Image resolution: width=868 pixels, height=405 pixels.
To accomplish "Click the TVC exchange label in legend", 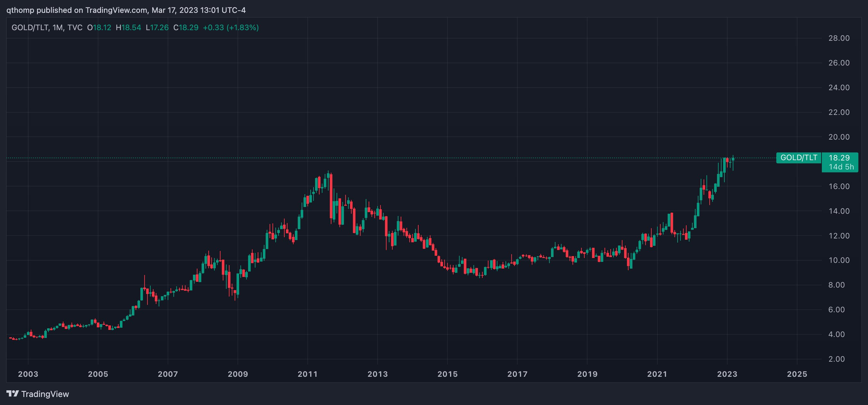I will tap(75, 28).
